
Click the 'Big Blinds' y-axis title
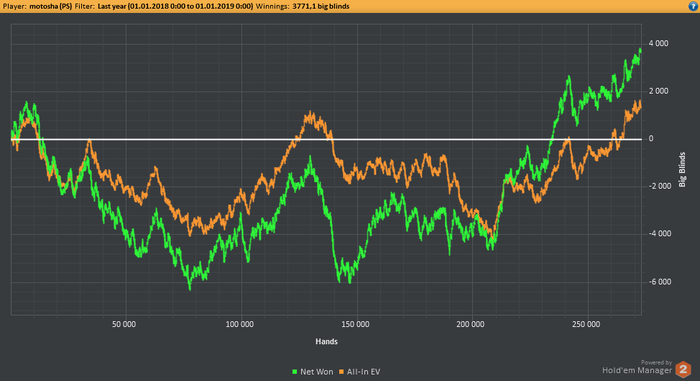[682, 169]
